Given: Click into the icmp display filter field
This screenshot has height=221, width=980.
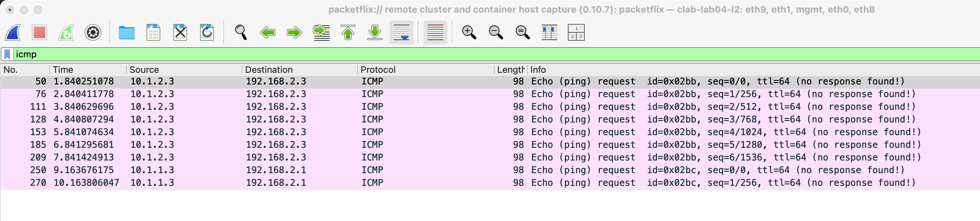Looking at the screenshot, I should (x=457, y=55).
